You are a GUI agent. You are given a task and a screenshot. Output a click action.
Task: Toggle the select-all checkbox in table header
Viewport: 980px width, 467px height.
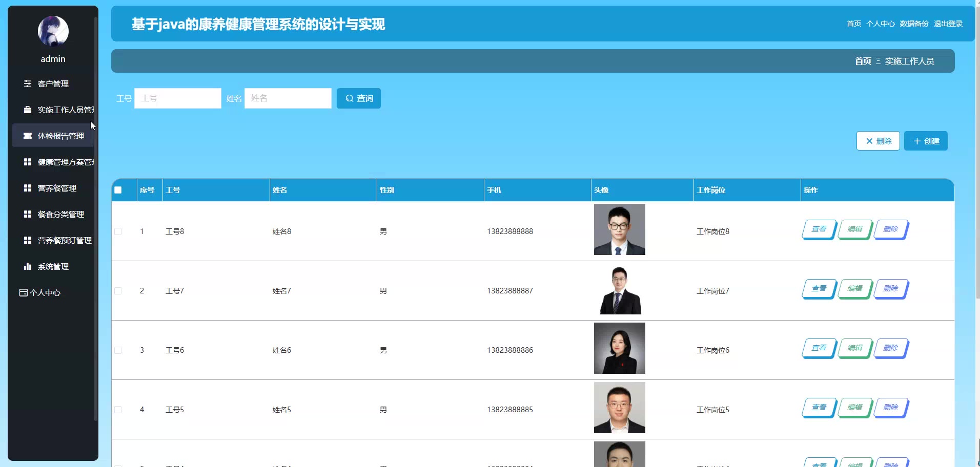tap(118, 190)
